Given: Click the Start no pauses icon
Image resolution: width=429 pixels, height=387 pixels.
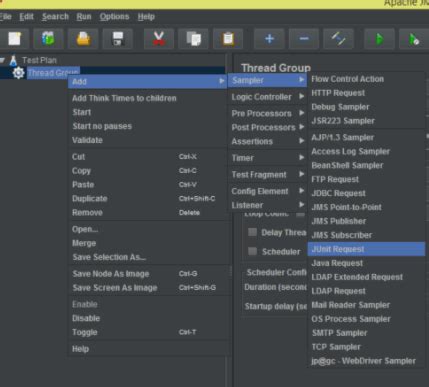Looking at the screenshot, I should tap(414, 39).
